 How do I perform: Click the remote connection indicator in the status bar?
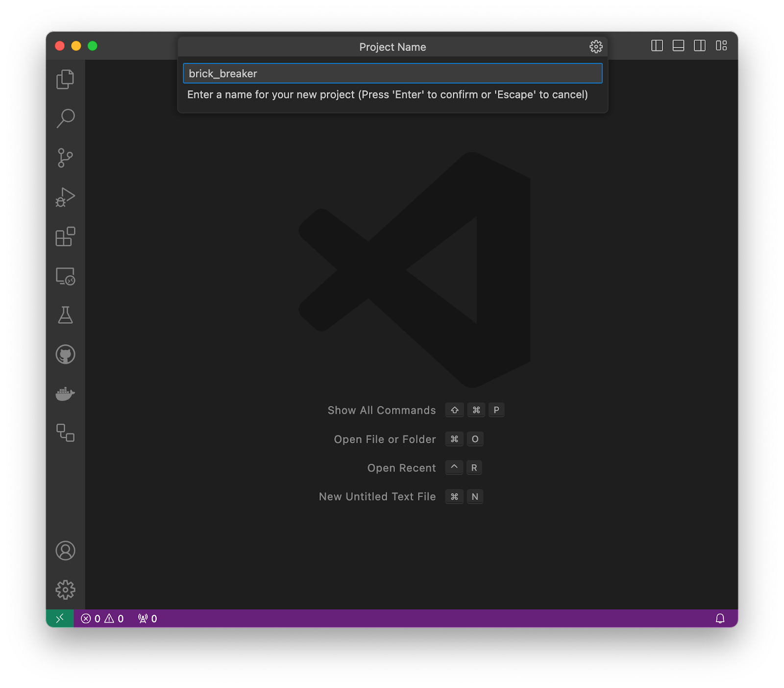coord(60,618)
